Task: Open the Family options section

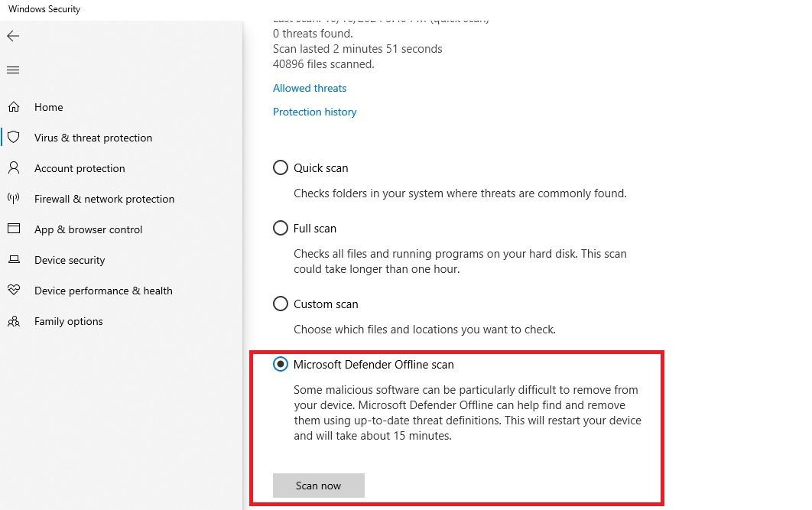Action: click(x=68, y=321)
